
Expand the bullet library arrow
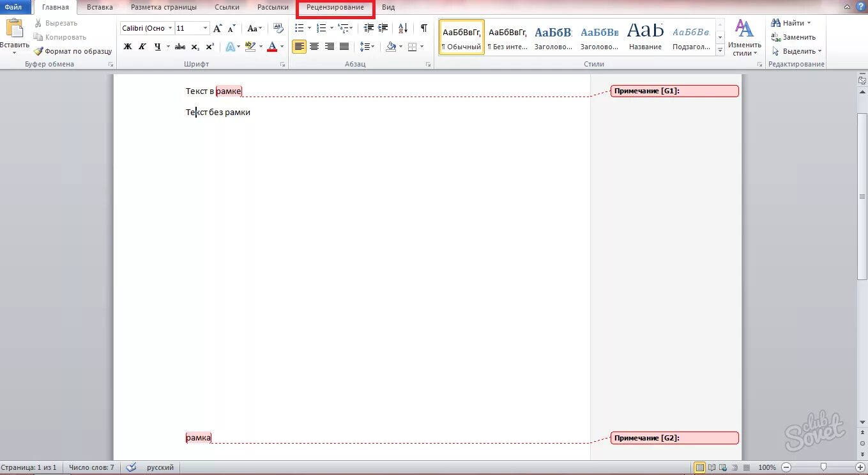click(x=309, y=28)
